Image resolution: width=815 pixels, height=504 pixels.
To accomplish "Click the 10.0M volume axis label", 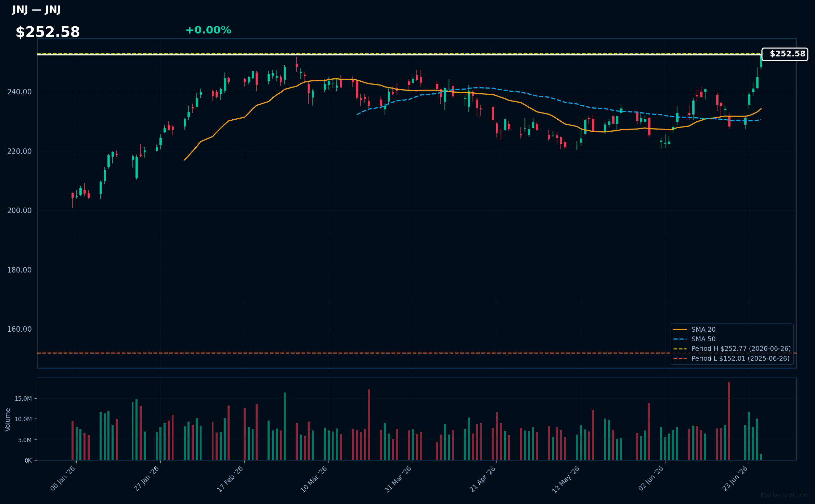I will [x=23, y=419].
